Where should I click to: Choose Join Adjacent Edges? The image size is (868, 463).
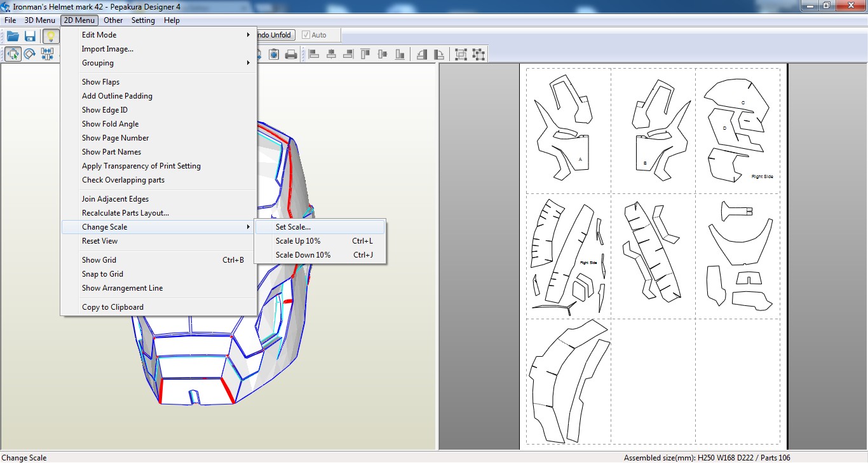159,199
